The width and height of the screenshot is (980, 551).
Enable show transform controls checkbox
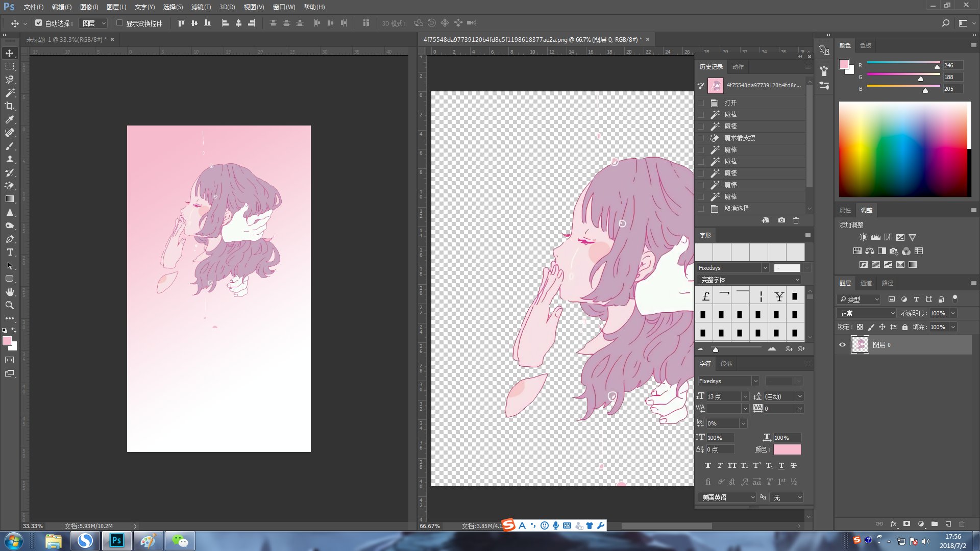(120, 23)
